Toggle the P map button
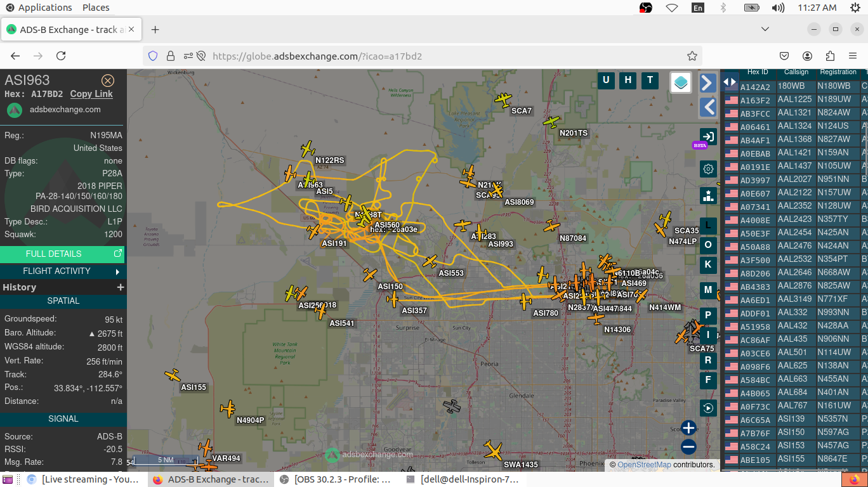The image size is (868, 487). (708, 315)
